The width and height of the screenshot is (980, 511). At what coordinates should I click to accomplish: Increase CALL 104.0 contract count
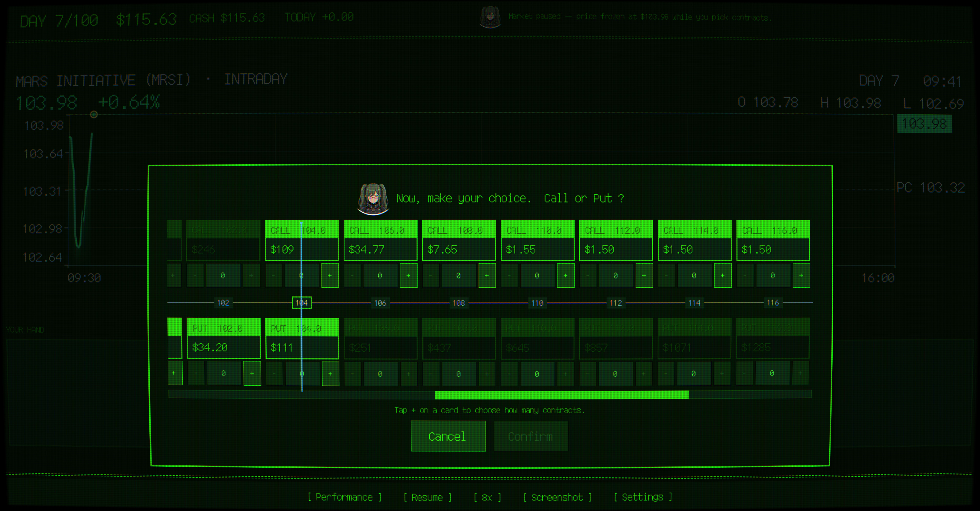tap(330, 275)
